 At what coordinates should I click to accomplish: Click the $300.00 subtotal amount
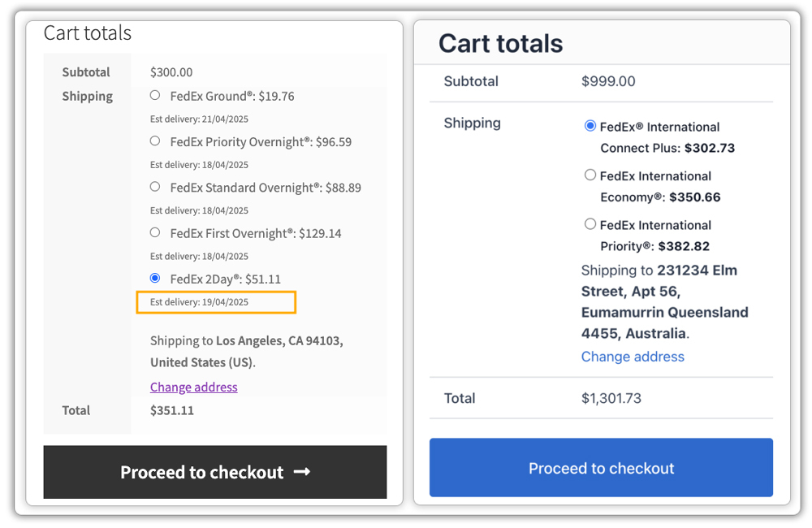(171, 71)
